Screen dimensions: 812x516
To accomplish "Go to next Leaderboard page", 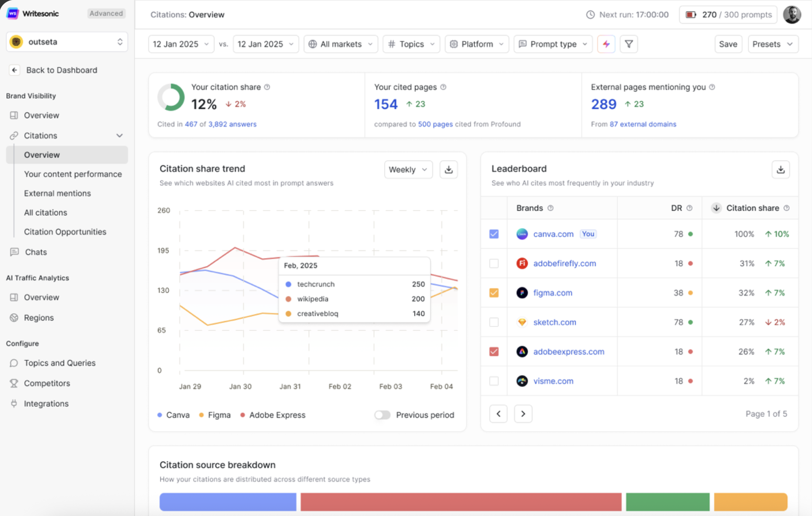I will [x=523, y=414].
